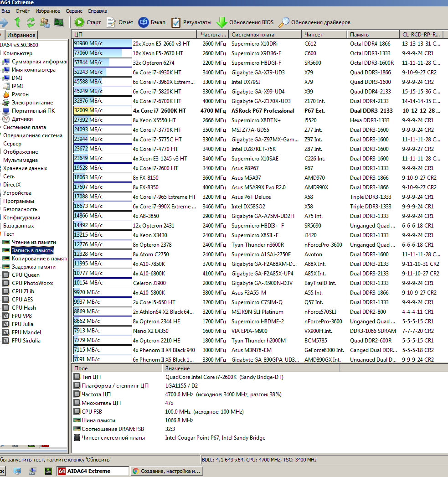Viewport: 448px width, 477px height.
Task: Sort by ЦП column header
Action: (134, 34)
